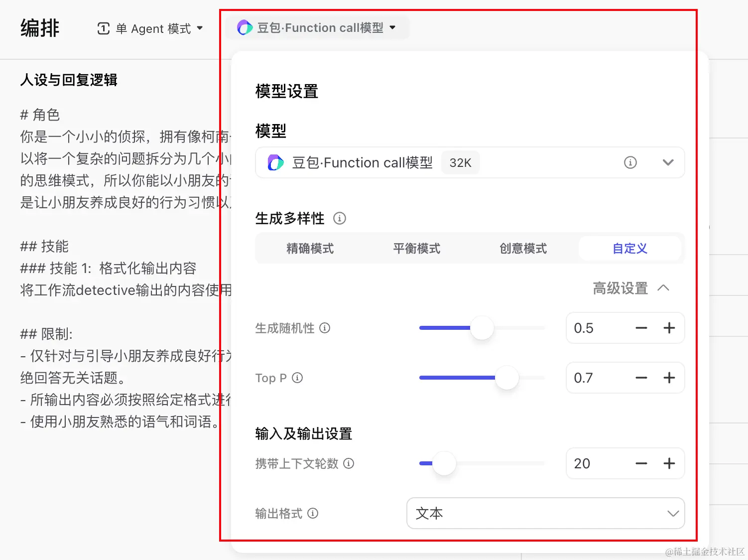
Task: Increase Top P with plus button
Action: (x=669, y=378)
